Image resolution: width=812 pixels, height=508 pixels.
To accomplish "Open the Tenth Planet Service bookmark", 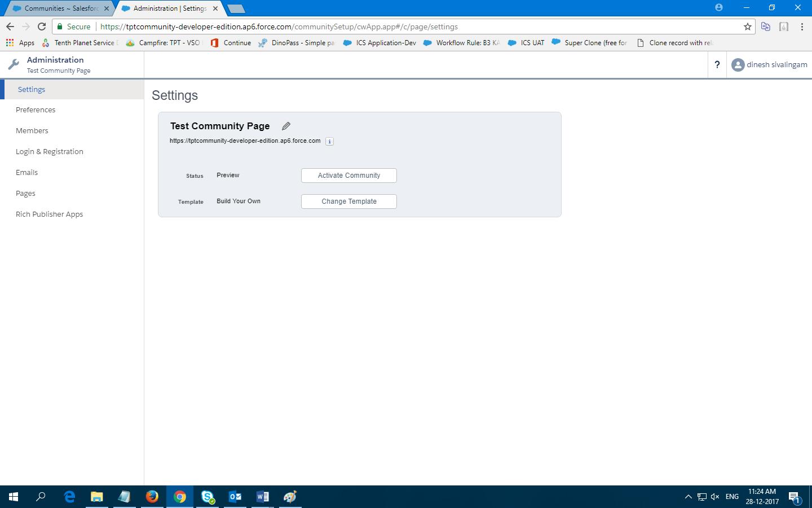I will point(80,43).
